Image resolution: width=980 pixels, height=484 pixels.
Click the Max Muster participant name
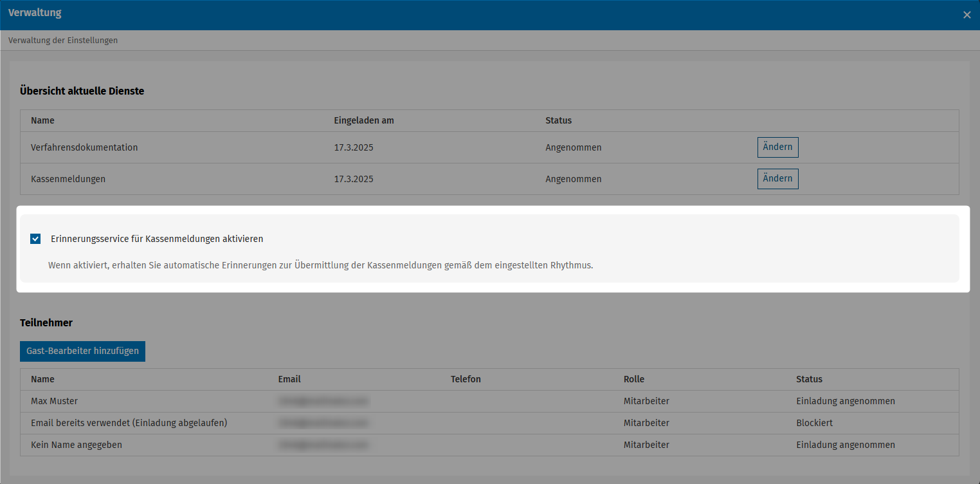[x=54, y=401]
